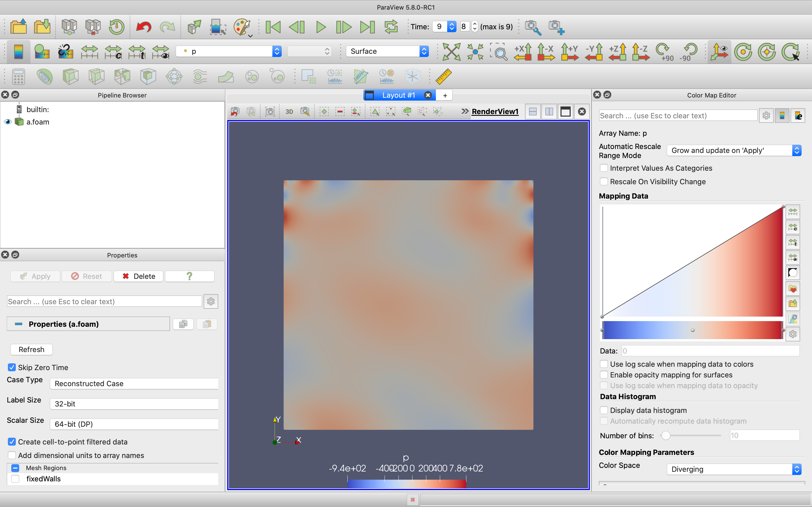This screenshot has width=812, height=507.
Task: Click the Ruler measurement tool icon
Action: [x=443, y=76]
